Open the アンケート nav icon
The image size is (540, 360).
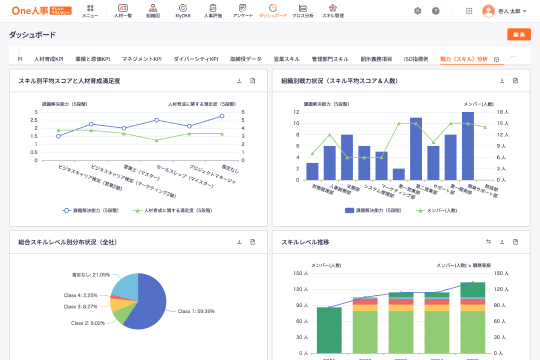pyautogui.click(x=243, y=11)
